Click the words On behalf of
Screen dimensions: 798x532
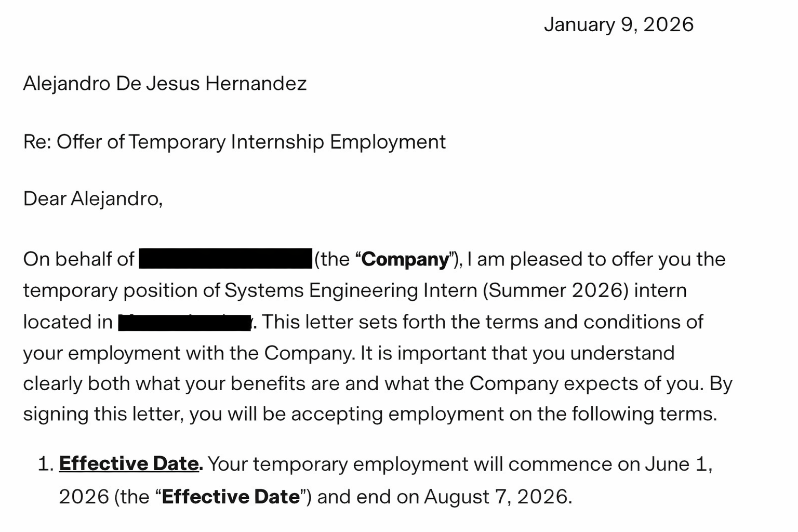78,259
